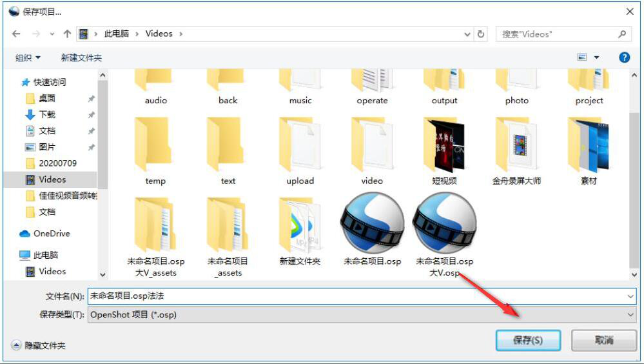Select the 素材 folder
644x364 pixels.
click(589, 151)
